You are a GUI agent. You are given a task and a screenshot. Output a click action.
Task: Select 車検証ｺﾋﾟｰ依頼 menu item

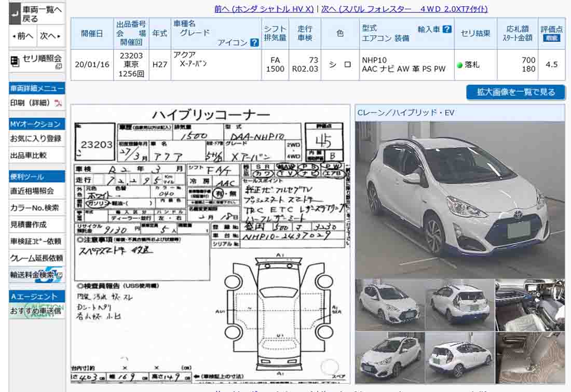(x=37, y=241)
